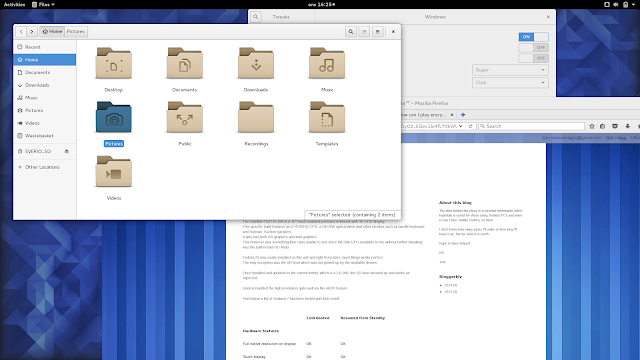
Task: Click the Pictures path bar button
Action: (x=76, y=31)
